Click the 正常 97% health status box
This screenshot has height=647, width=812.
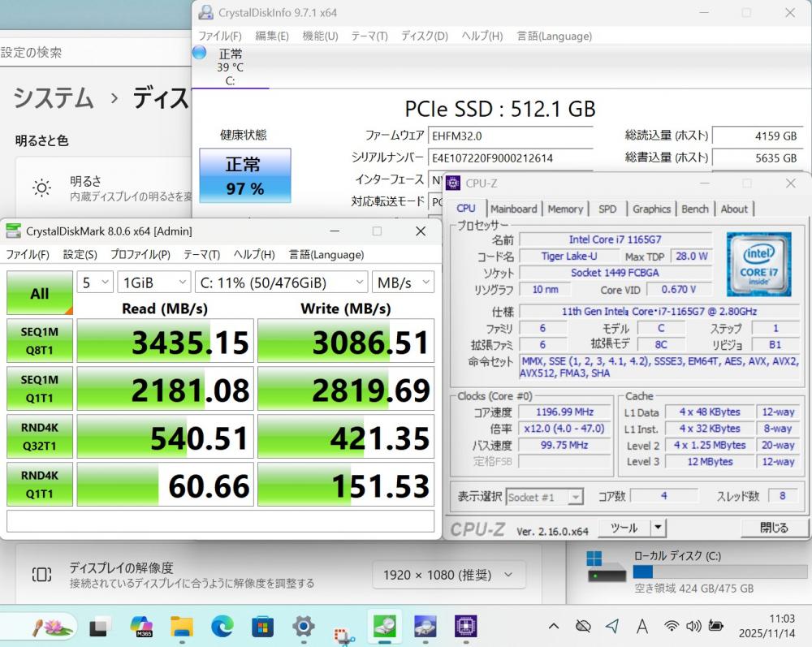pos(244,175)
